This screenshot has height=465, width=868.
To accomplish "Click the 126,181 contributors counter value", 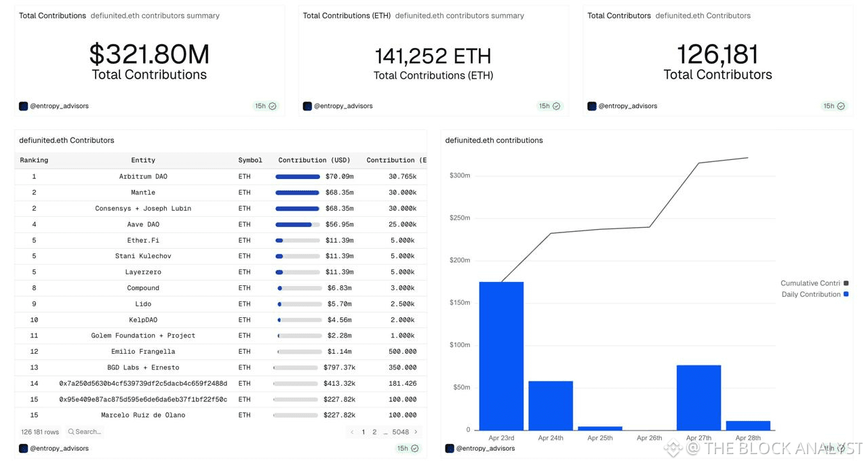I will coord(717,55).
